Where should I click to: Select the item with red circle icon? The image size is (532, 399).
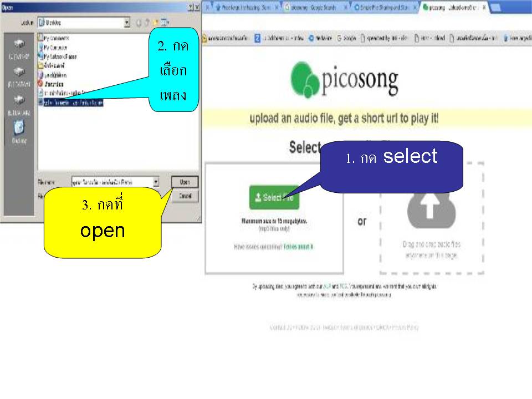pyautogui.click(x=50, y=84)
